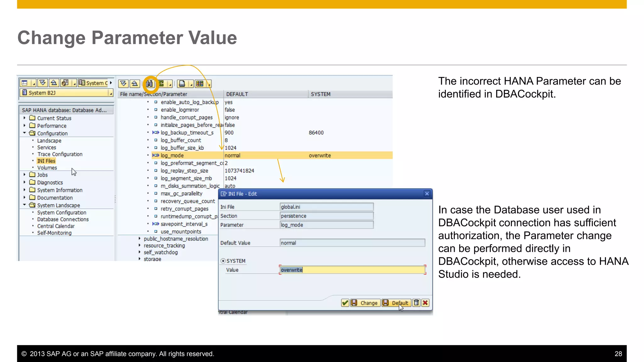Collapse the Configuration tree node
This screenshot has height=362, width=644.
[25, 133]
